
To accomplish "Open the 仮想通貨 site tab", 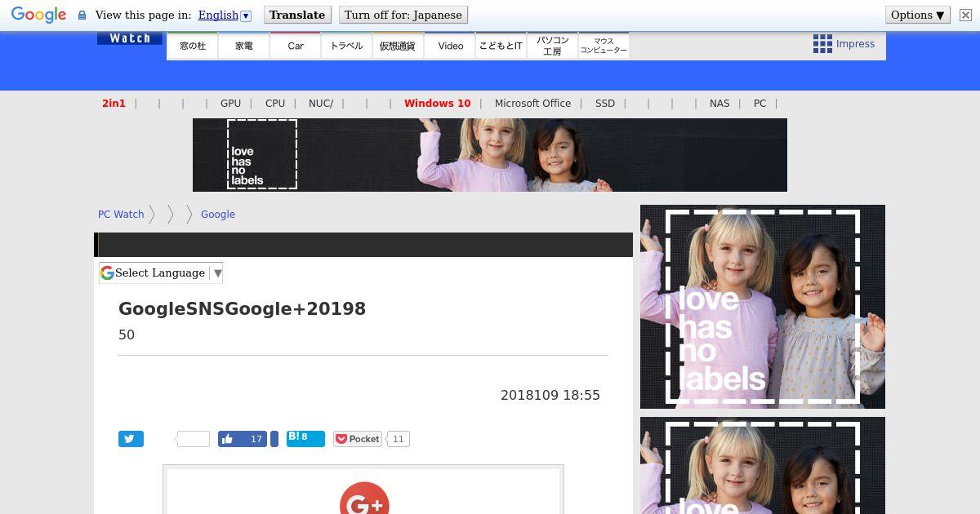I will pos(398,46).
